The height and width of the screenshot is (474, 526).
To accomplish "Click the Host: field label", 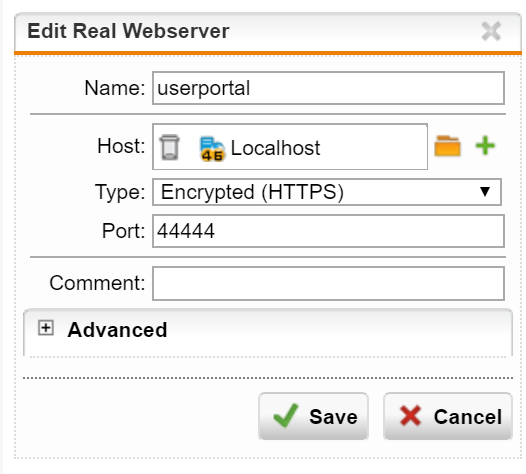I will point(121,146).
